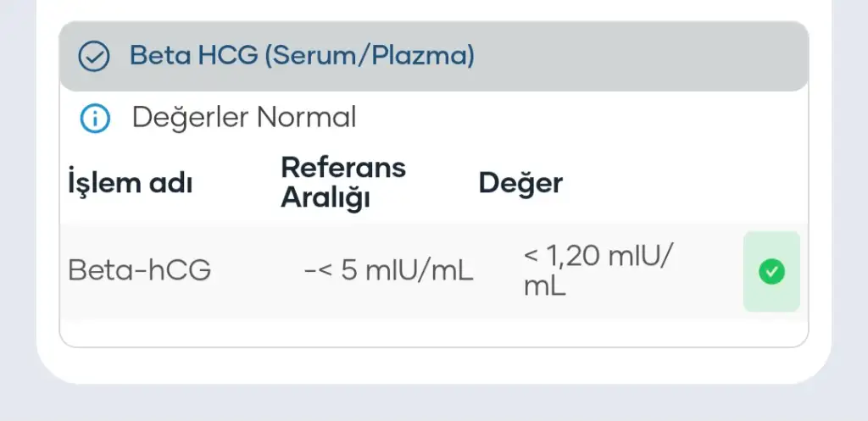Tap the word Değerler in status line
This screenshot has width=868, height=421.
coord(188,118)
